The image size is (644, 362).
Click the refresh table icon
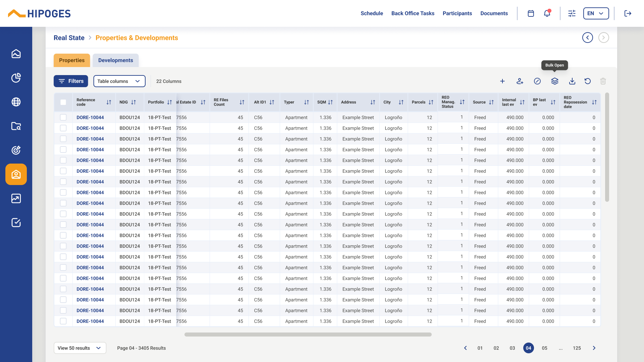pyautogui.click(x=588, y=81)
